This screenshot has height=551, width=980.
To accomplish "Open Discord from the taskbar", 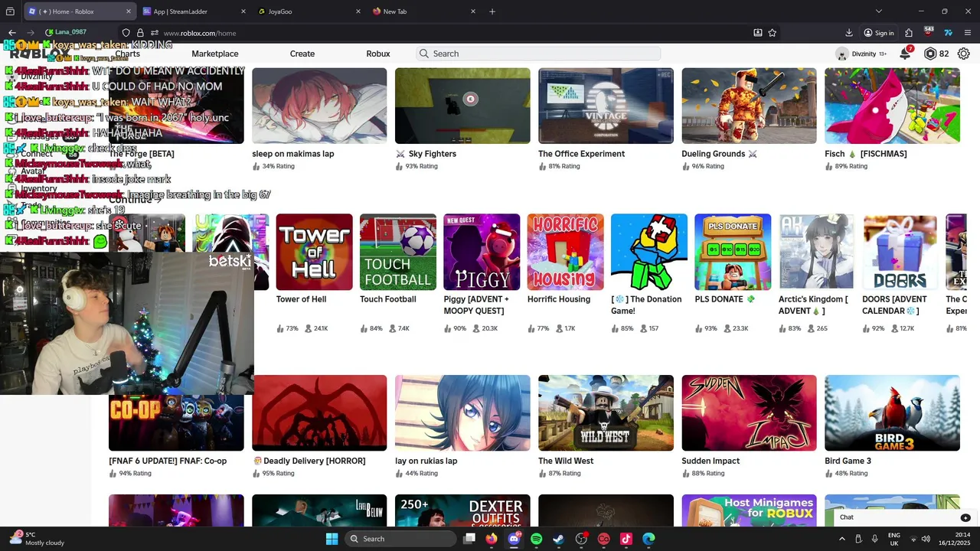I will [x=514, y=539].
